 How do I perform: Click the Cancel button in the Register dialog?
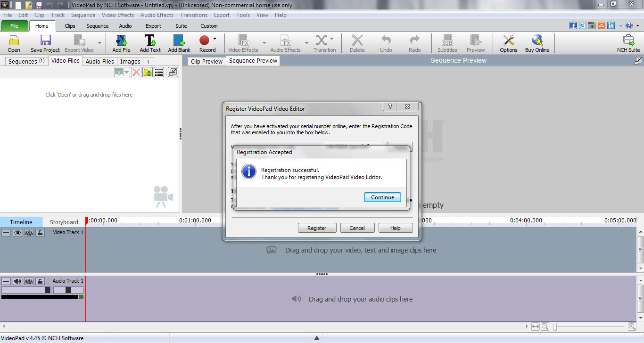[357, 228]
